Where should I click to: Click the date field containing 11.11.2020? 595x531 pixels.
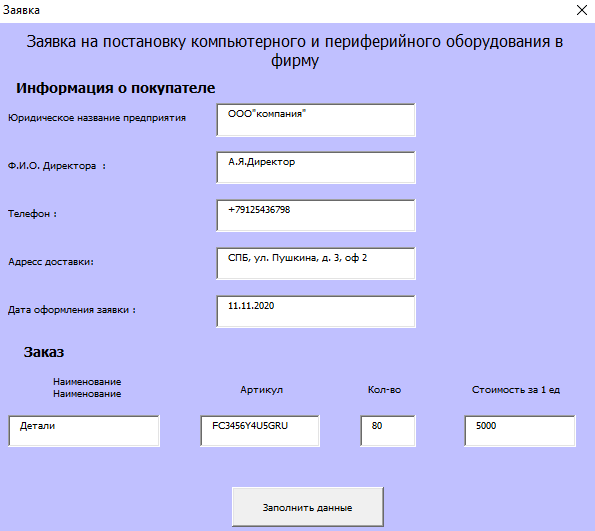point(316,312)
